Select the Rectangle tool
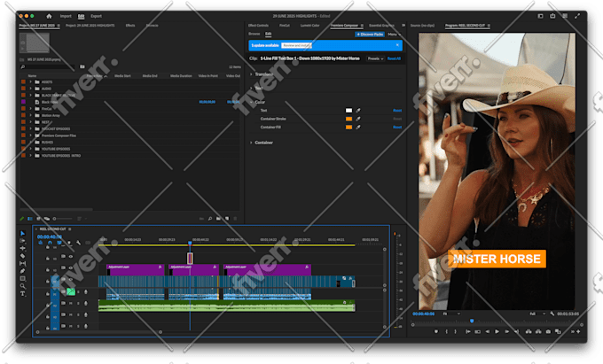 23,278
